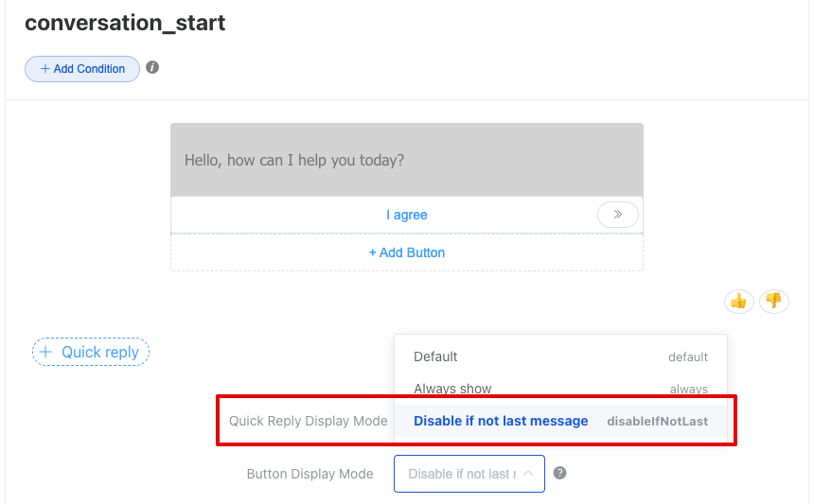
Task: Click the thumbs up feedback icon
Action: pos(738,301)
